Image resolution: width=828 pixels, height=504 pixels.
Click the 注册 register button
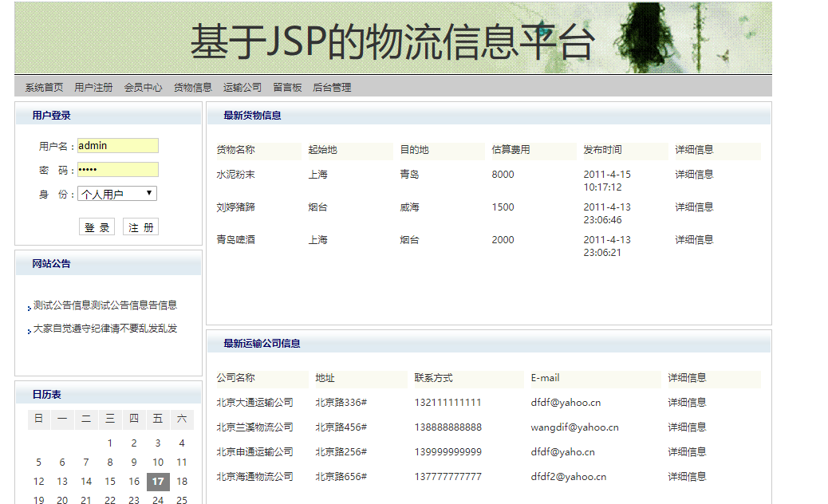tap(140, 226)
